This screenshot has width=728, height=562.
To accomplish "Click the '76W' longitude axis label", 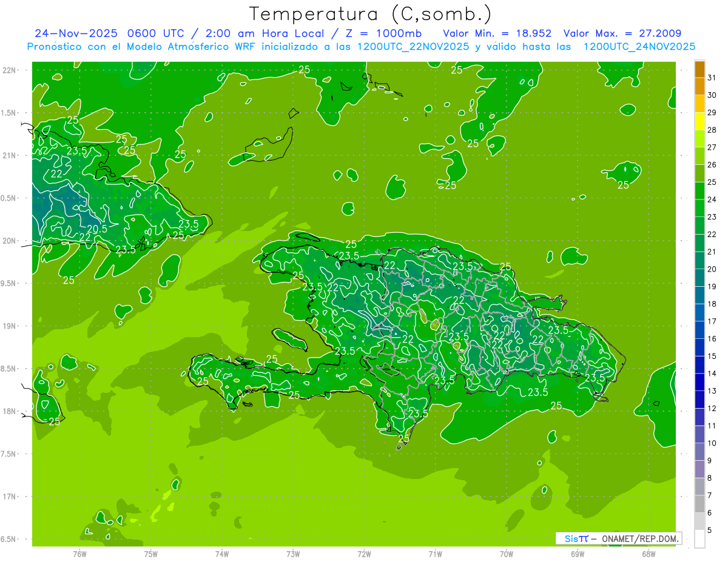I will [x=79, y=554].
